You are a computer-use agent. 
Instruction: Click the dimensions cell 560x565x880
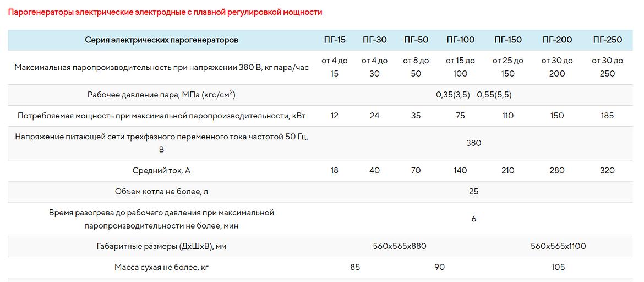(399, 246)
